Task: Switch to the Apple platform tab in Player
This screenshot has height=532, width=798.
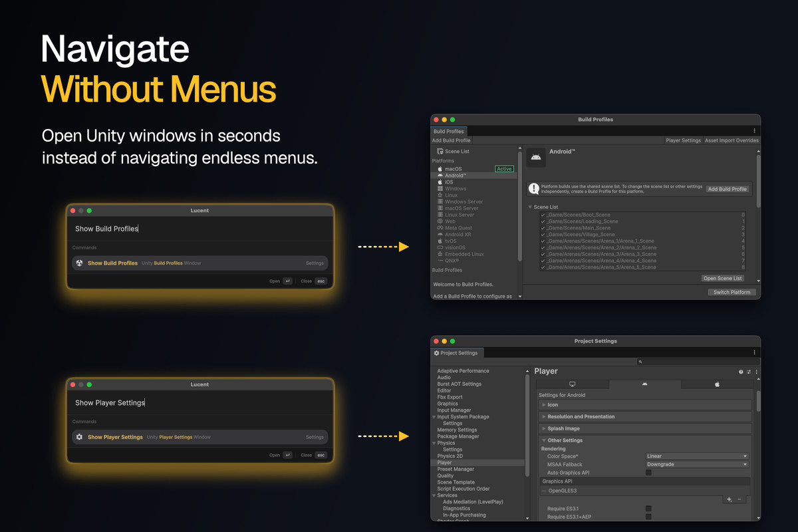Action: click(x=717, y=384)
